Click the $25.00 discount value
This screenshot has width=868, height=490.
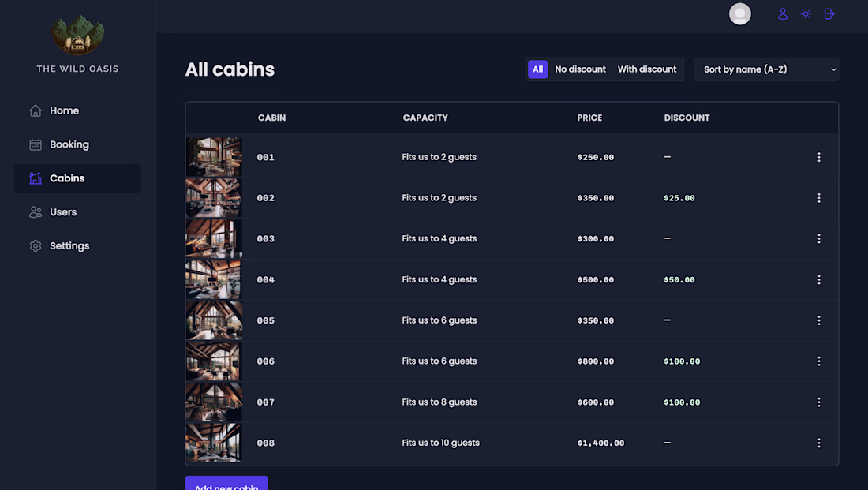(679, 198)
